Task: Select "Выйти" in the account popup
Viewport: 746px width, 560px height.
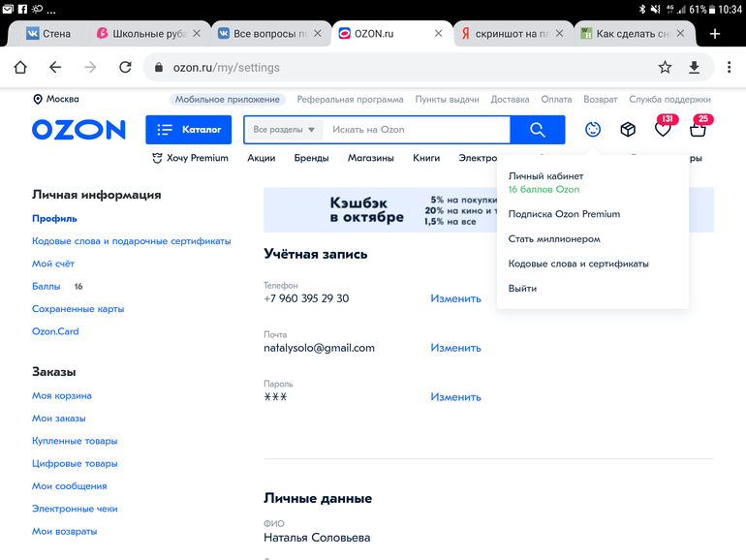Action: (522, 289)
